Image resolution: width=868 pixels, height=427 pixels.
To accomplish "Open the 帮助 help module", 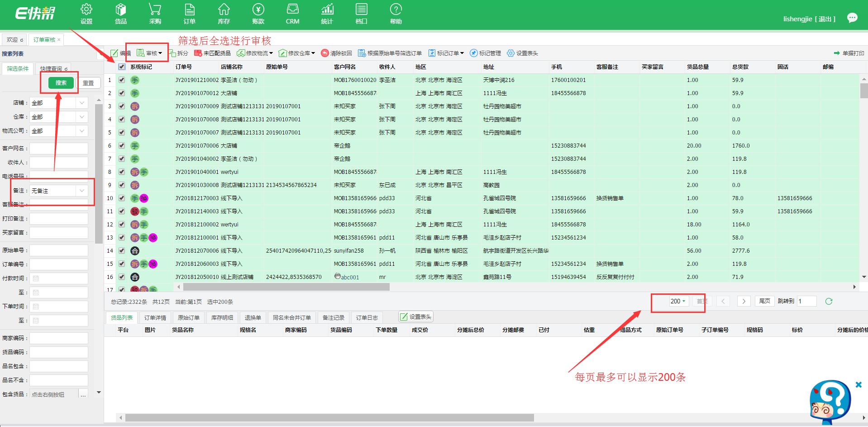I will [396, 14].
